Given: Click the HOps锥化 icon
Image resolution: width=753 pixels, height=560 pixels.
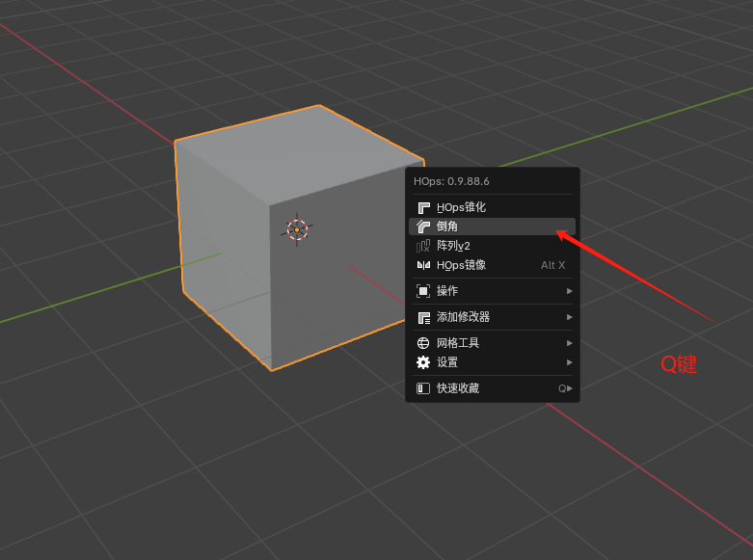Looking at the screenshot, I should 423,207.
